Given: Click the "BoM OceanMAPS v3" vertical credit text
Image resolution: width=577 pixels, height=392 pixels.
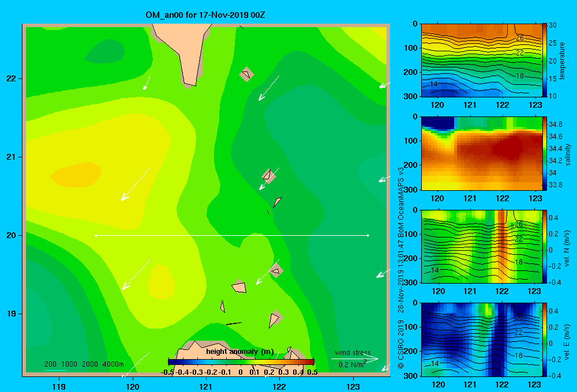Looking at the screenshot, I should [x=401, y=203].
